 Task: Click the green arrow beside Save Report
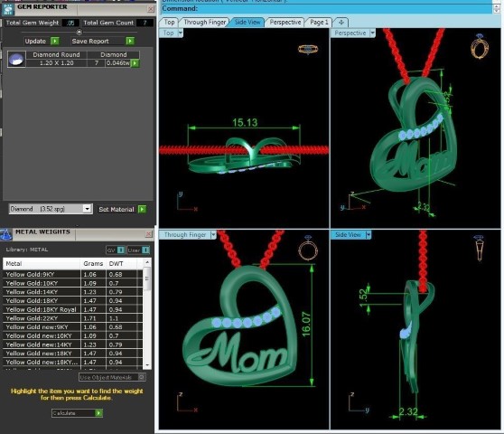130,42
